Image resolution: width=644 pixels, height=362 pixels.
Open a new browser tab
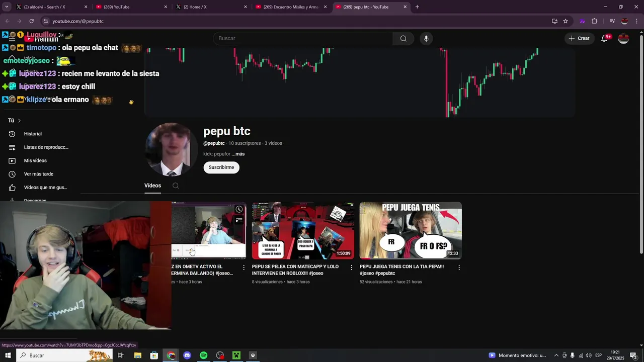pos(417,7)
